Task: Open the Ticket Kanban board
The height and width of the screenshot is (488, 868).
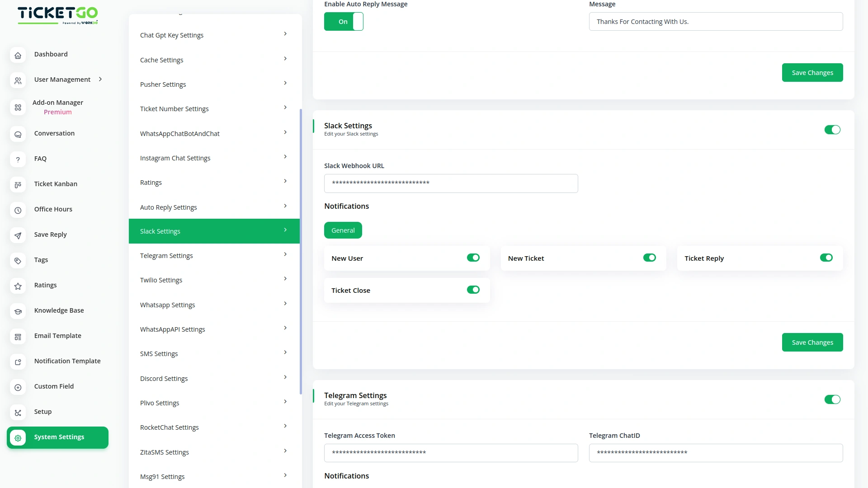Action: [56, 184]
